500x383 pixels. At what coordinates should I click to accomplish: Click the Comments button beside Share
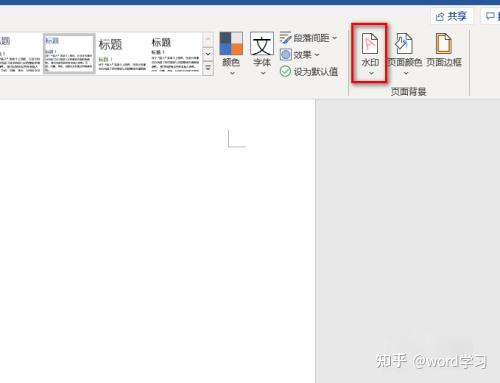click(491, 16)
